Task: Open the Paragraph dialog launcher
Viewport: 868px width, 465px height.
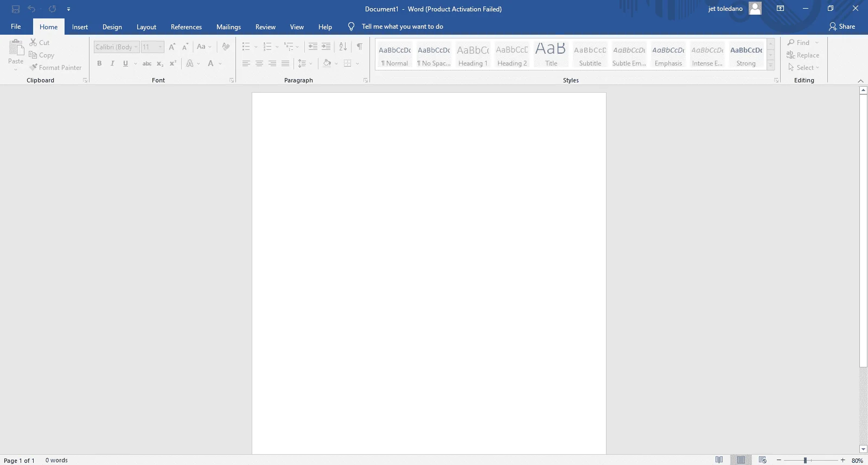Action: (366, 80)
